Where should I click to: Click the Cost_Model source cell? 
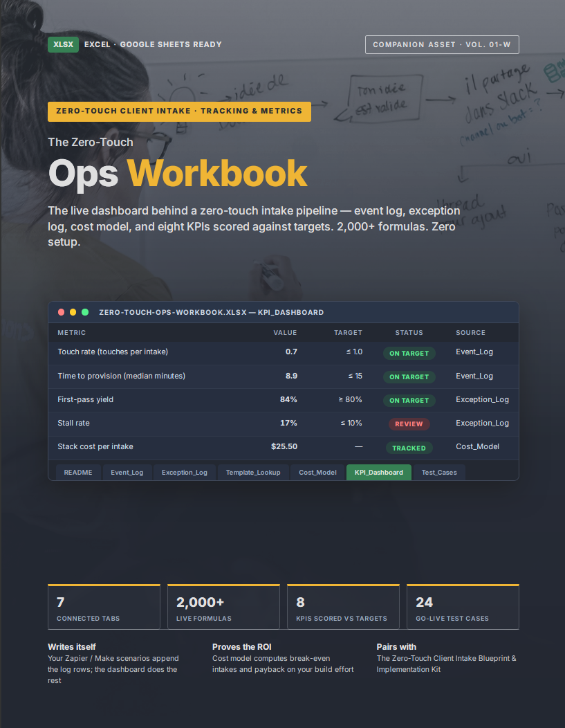point(478,446)
